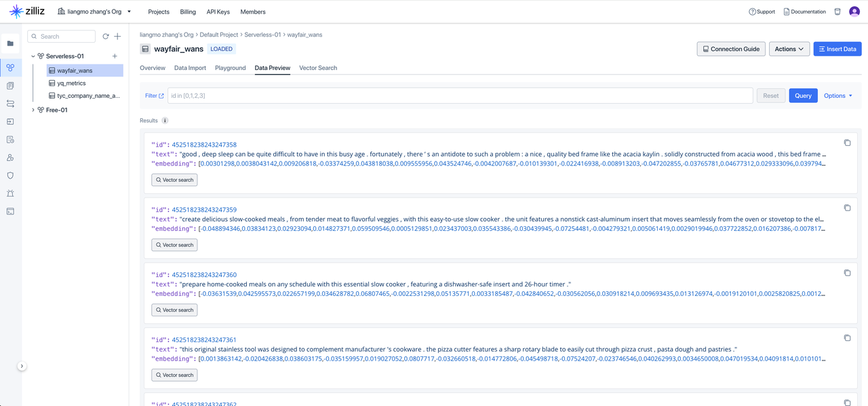Image resolution: width=868 pixels, height=406 pixels.
Task: Click the shield security icon in sidebar
Action: 10,175
